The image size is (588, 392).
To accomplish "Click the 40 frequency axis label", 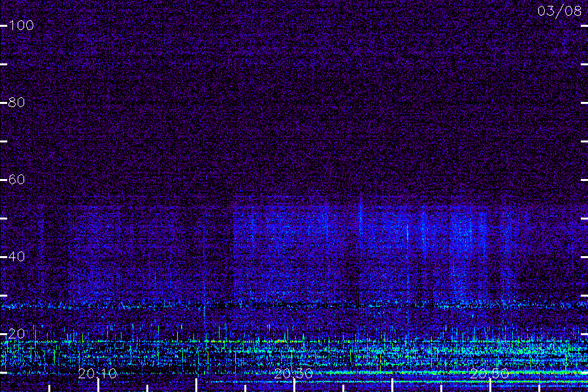I will (x=16, y=257).
